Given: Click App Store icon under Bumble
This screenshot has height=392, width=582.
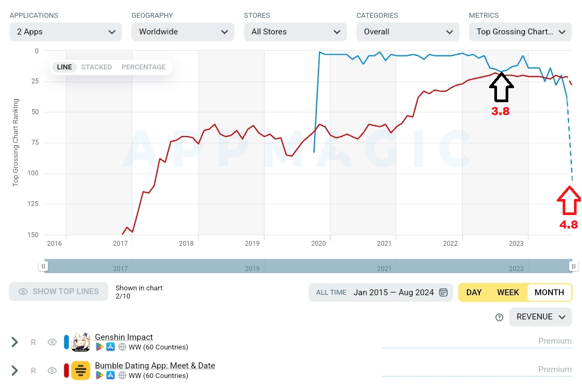Looking at the screenshot, I should (111, 375).
